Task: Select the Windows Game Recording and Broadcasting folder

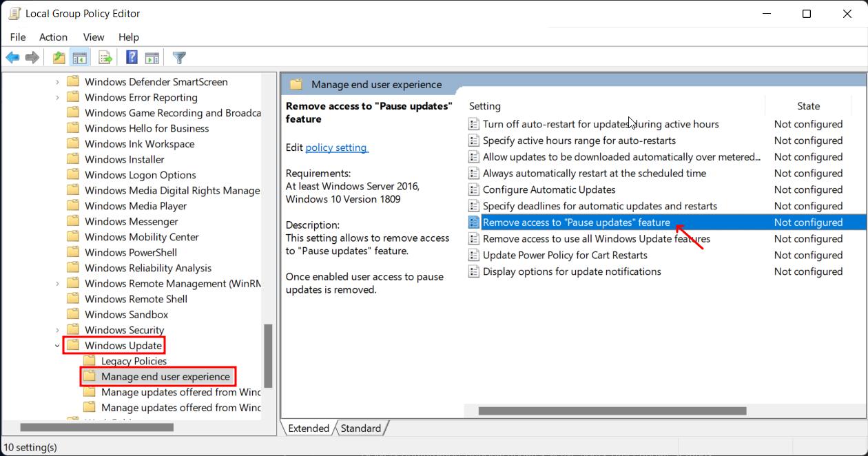Action: pos(172,113)
